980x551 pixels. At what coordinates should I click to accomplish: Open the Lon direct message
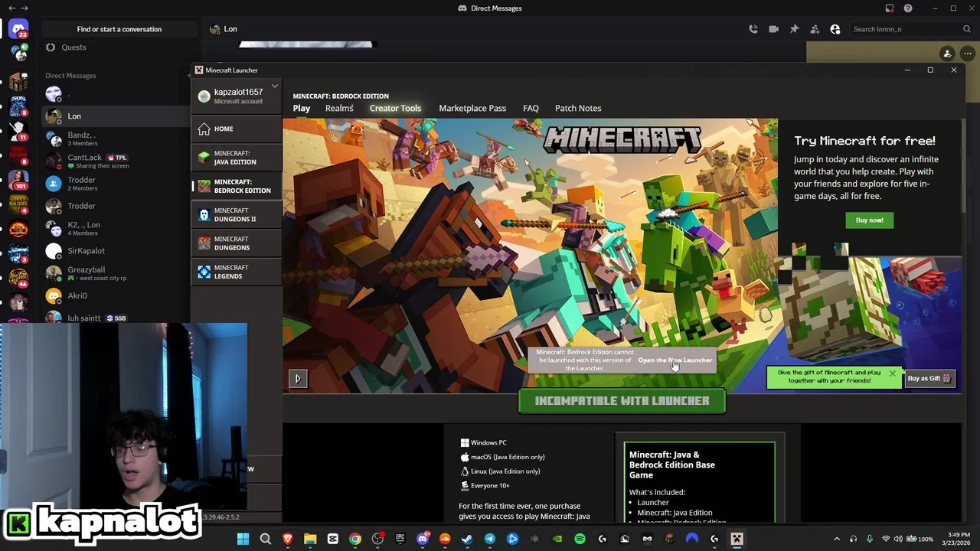[x=115, y=116]
